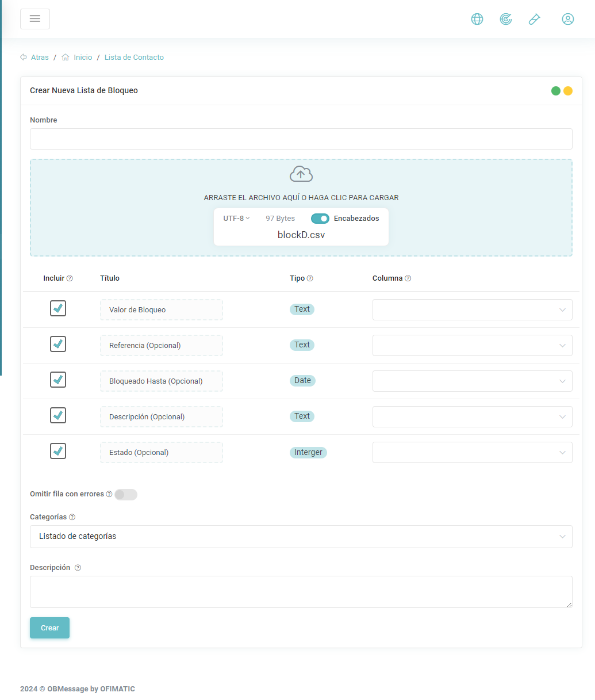
Task: Click the cloud upload icon
Action: 301,174
